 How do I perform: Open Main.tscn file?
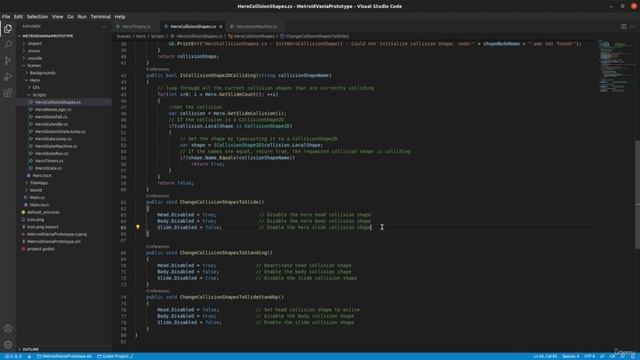[39, 205]
